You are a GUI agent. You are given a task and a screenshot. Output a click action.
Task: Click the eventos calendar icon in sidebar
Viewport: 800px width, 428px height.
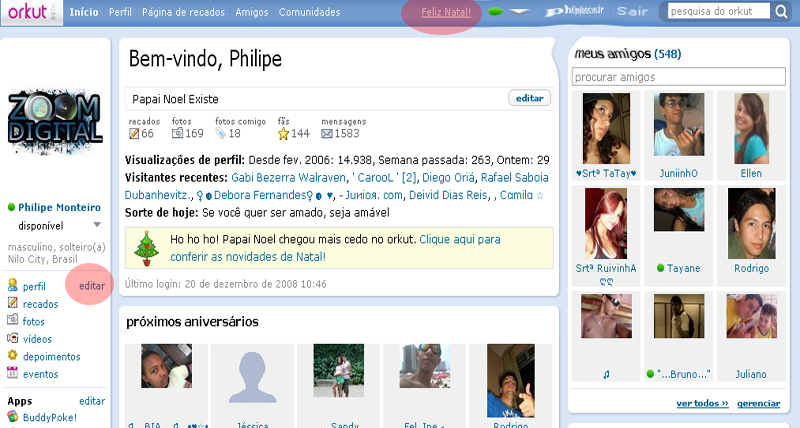click(x=13, y=373)
